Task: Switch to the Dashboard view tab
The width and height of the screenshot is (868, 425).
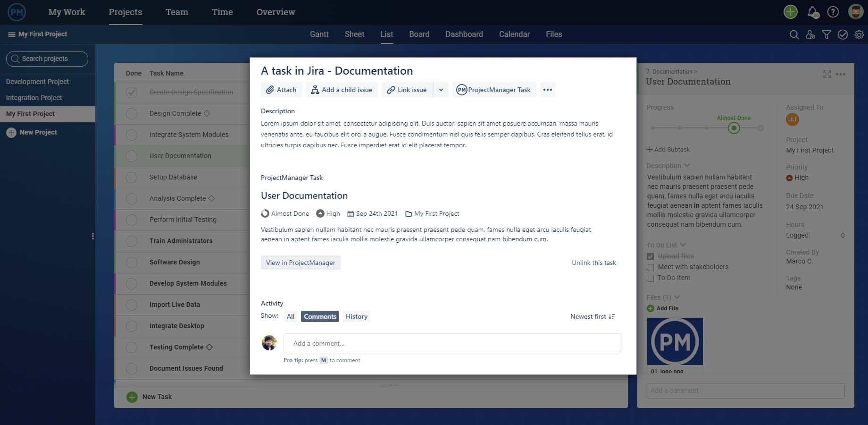Action: (464, 34)
